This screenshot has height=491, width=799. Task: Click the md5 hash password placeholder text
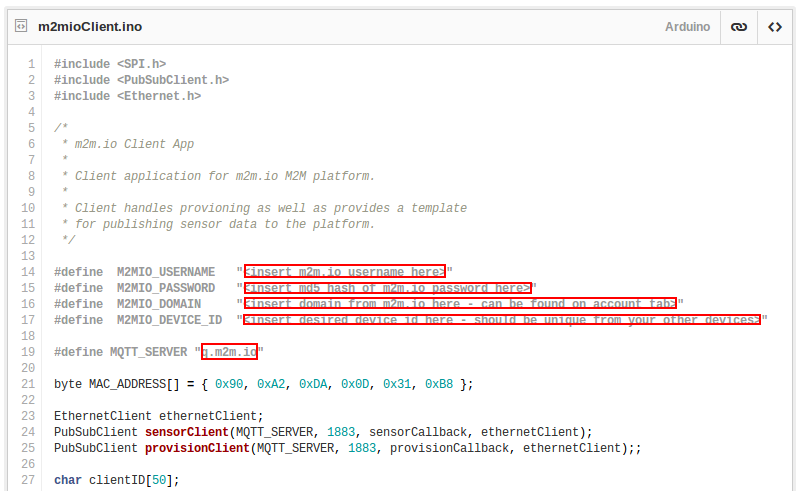pyautogui.click(x=387, y=288)
